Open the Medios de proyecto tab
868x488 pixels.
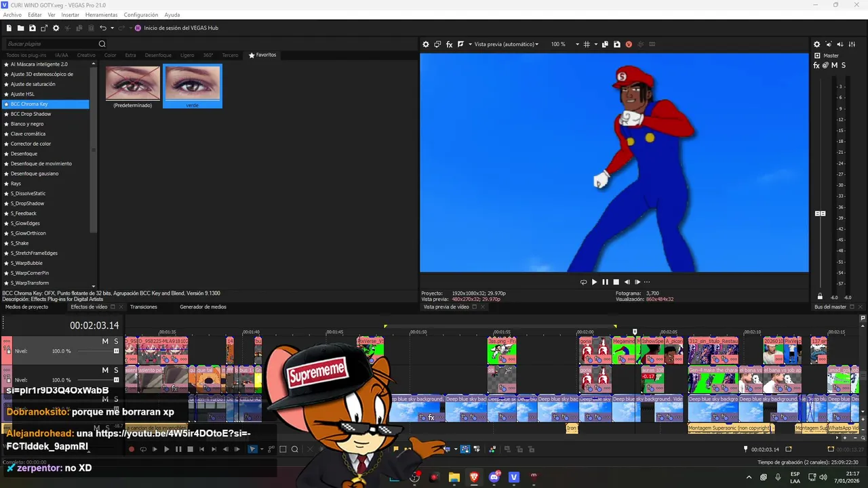click(x=26, y=307)
